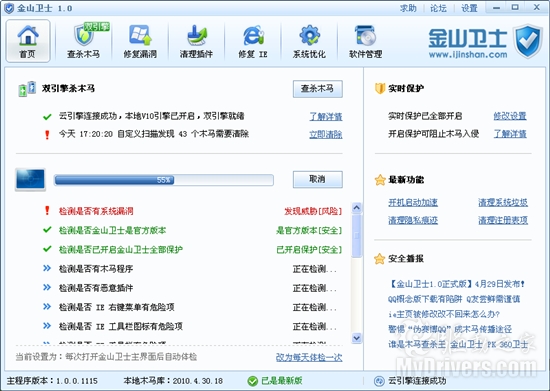Viewport: 550px width, 391px height.
Task: Open the 查杀木马 trojan scan tab
Action: [83, 41]
